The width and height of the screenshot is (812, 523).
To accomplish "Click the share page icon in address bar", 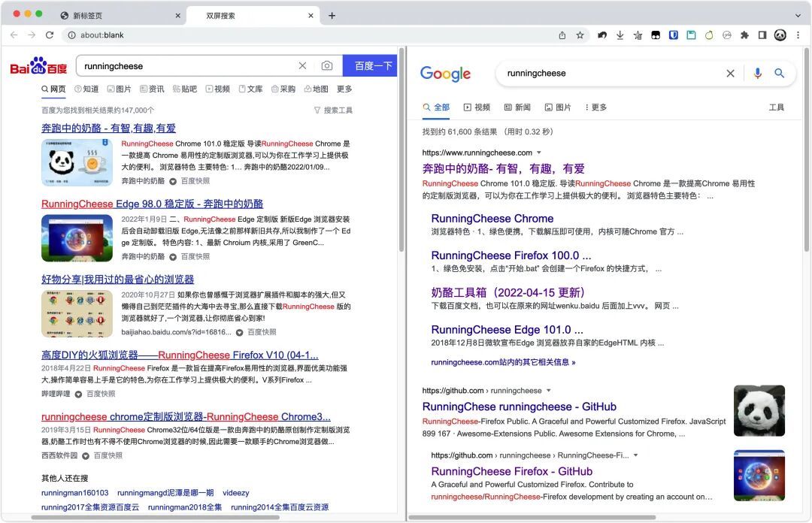I will tap(562, 35).
